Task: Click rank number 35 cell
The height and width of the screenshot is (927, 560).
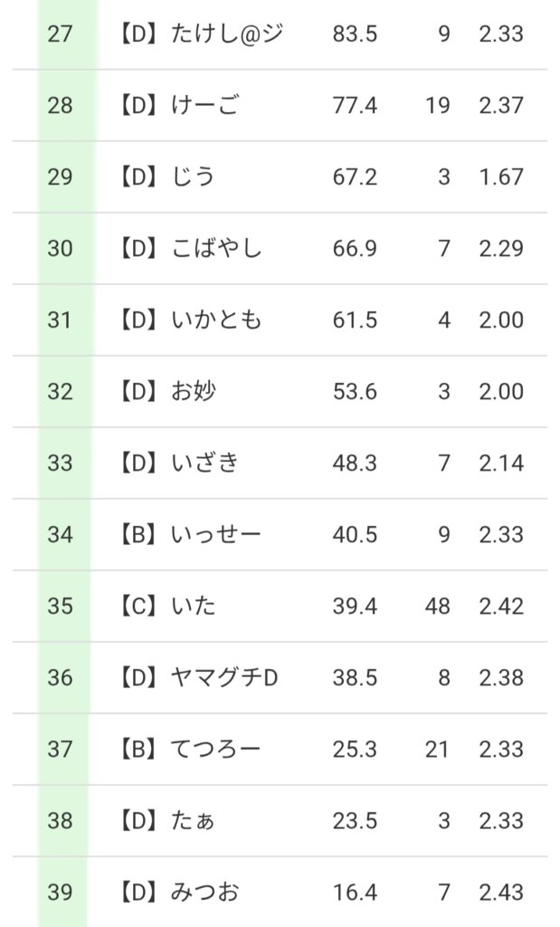Action: tap(61, 606)
